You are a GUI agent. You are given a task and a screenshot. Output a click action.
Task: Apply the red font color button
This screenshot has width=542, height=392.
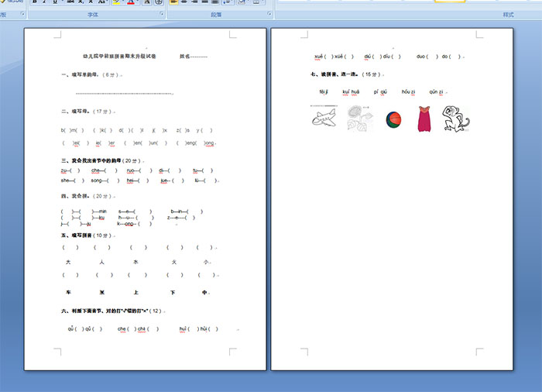131,2
